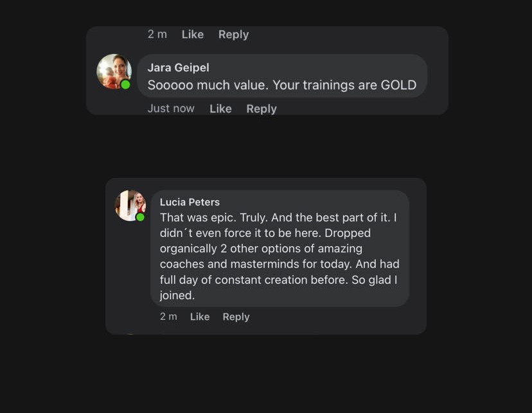
Task: Click the "Just now" timestamp under Jara's comment
Action: [171, 109]
